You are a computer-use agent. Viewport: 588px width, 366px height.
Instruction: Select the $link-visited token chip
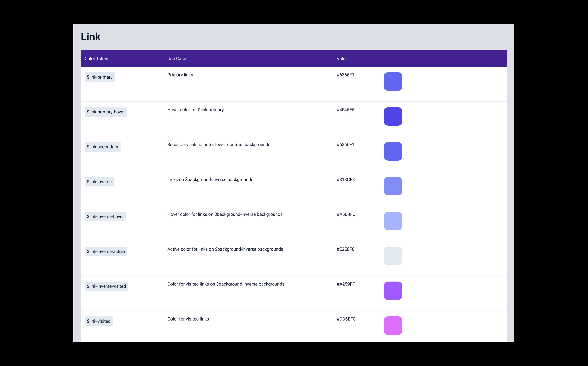click(99, 321)
